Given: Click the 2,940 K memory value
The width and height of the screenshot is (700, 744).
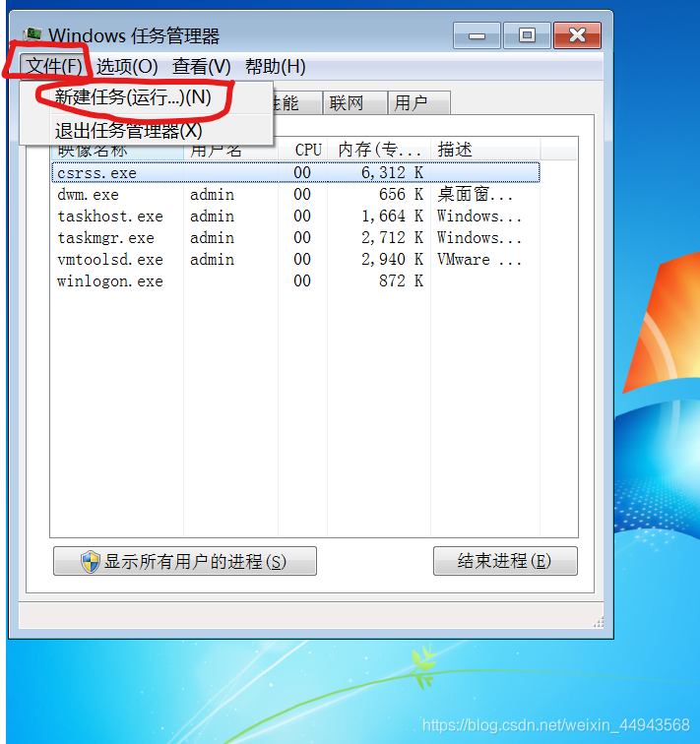Looking at the screenshot, I should (392, 259).
